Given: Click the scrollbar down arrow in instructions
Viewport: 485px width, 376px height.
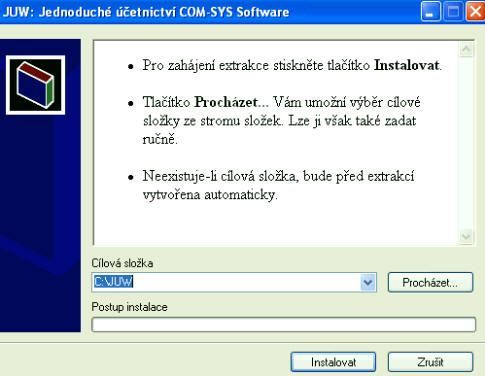Looking at the screenshot, I should click(x=466, y=236).
